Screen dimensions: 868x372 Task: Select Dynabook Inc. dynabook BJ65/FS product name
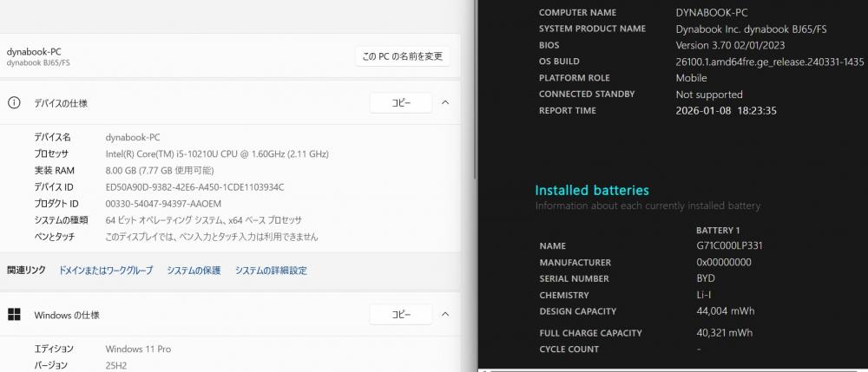click(751, 29)
